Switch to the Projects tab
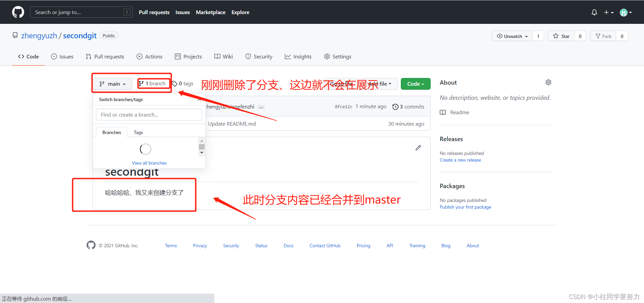 [188, 56]
